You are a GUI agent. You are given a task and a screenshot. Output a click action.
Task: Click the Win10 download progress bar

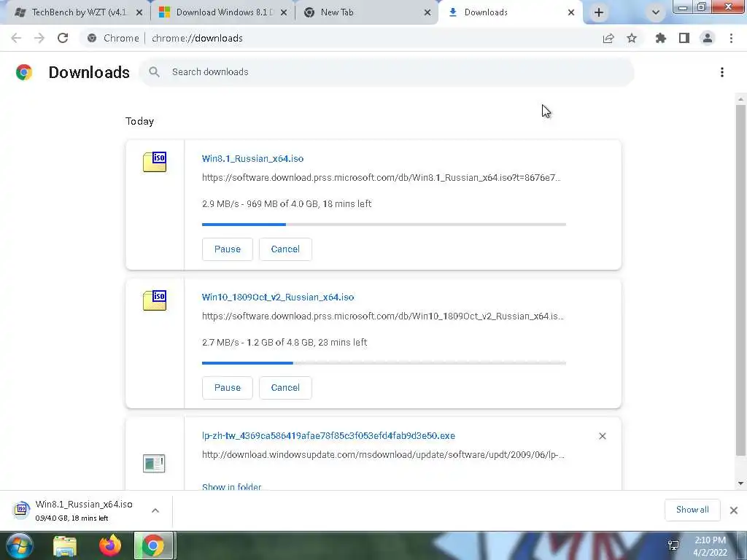tap(384, 363)
